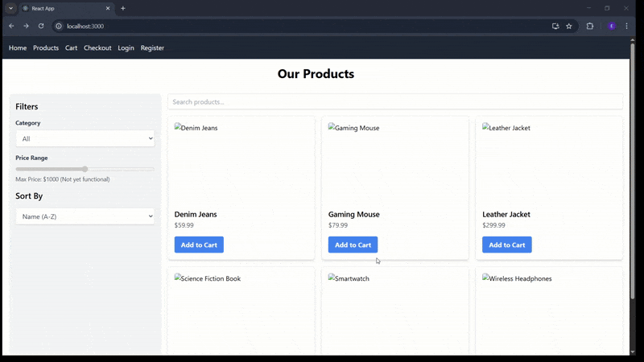The width and height of the screenshot is (644, 362).
Task: Open the Chrome three-dot menu
Action: coord(627,26)
